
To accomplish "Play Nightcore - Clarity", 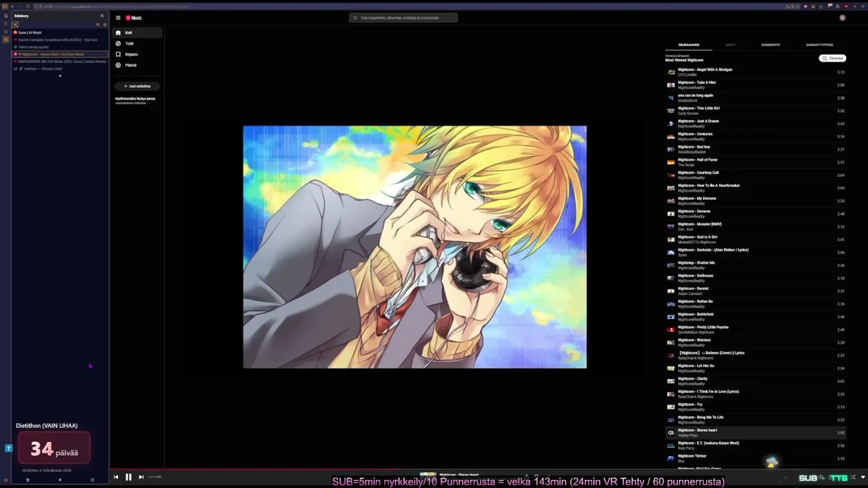I will [756, 381].
